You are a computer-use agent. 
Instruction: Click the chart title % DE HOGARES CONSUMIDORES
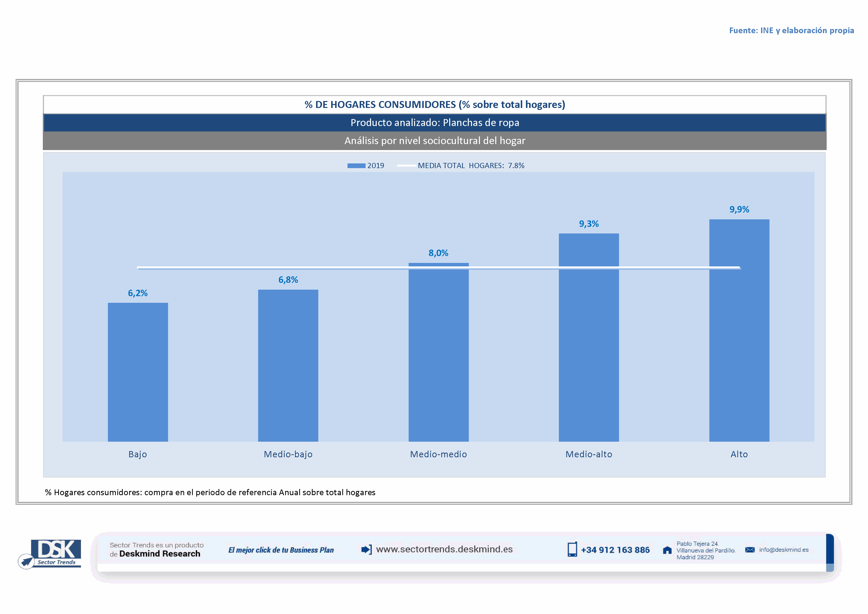point(435,104)
